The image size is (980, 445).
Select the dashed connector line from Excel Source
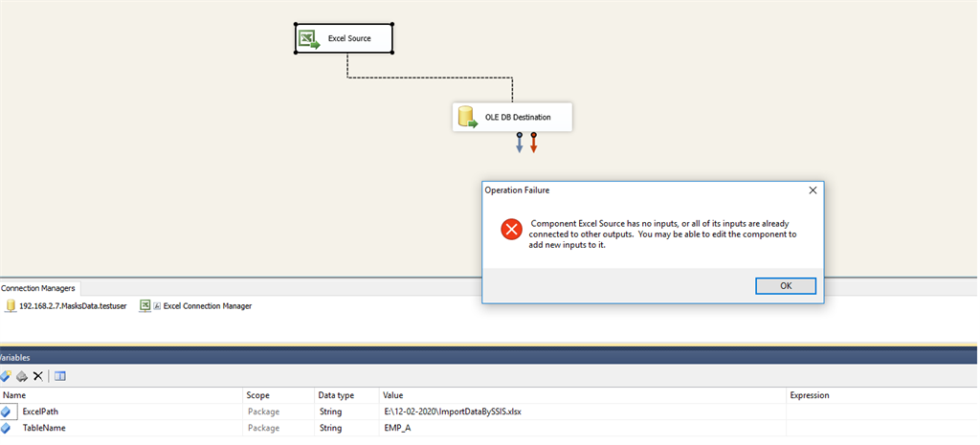[x=430, y=78]
